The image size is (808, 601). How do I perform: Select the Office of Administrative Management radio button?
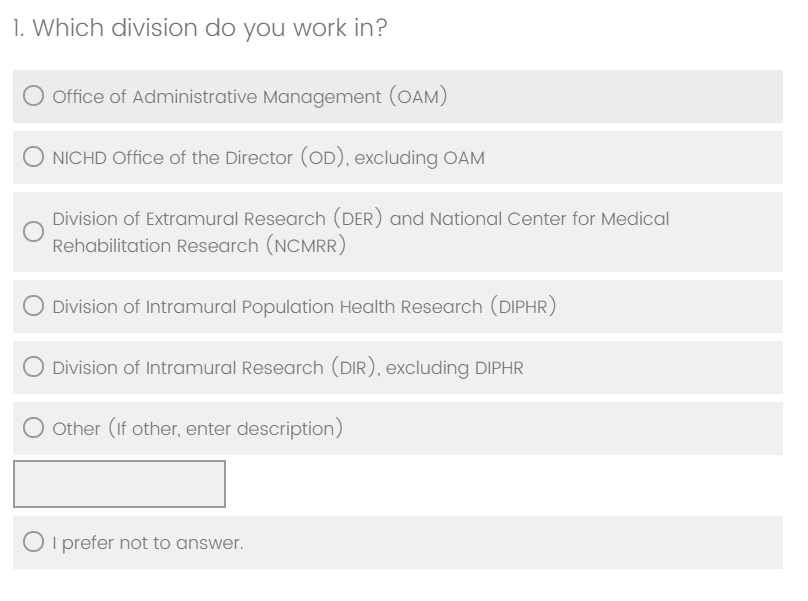tap(34, 97)
